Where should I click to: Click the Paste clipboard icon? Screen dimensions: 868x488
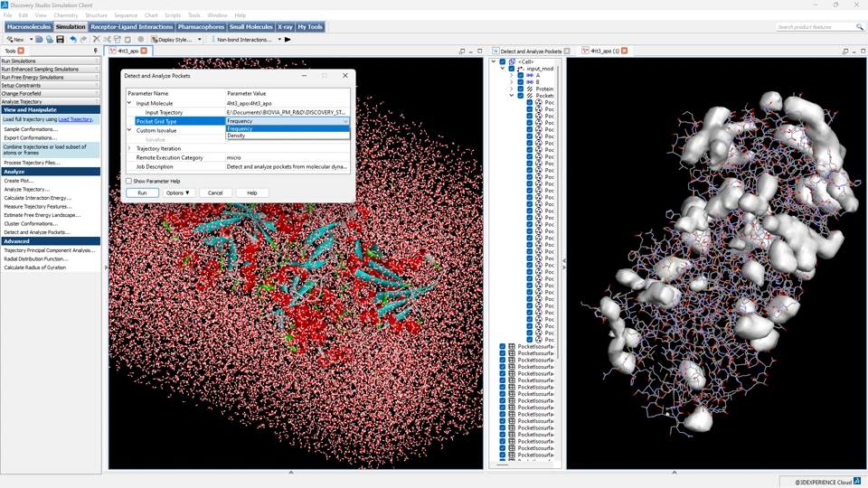(127, 39)
